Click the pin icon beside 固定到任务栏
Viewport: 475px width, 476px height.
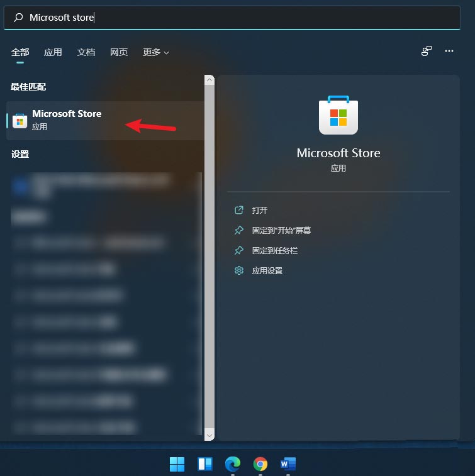coord(239,250)
